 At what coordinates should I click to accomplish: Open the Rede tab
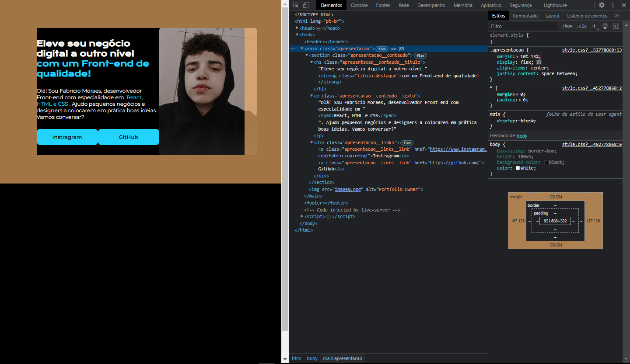tap(404, 5)
